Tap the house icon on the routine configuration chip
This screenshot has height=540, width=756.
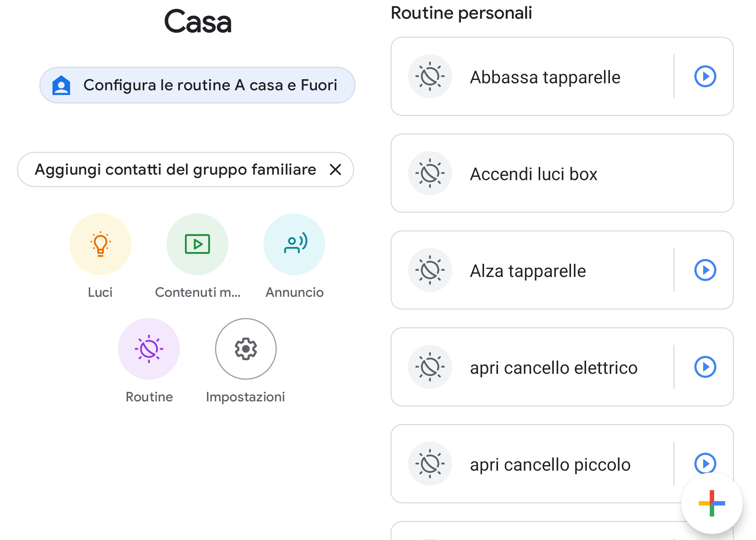click(x=62, y=84)
